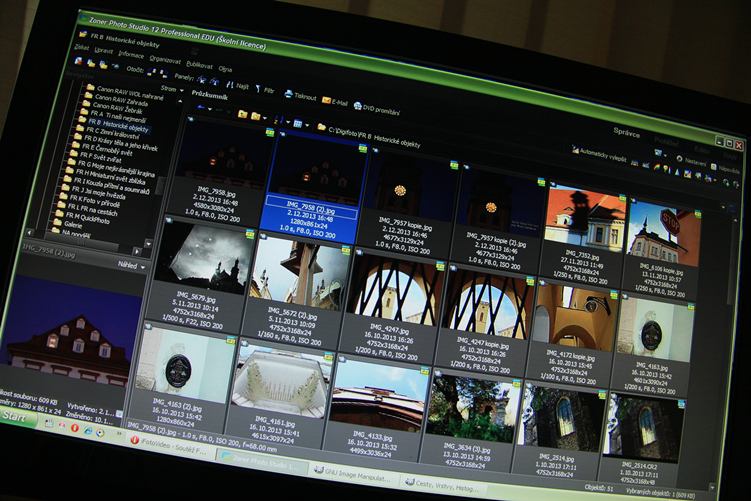Click the Tisknout print button

click(x=300, y=95)
